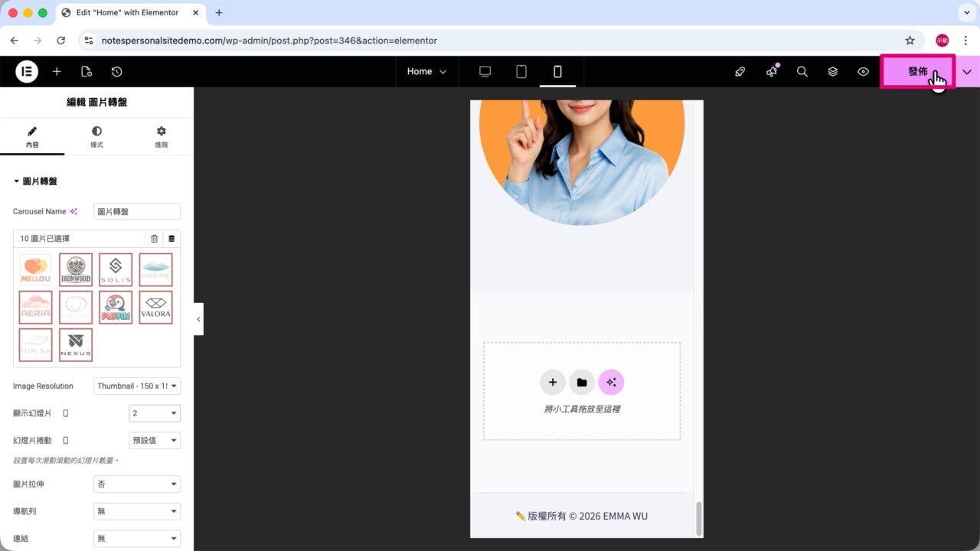
Task: Select mobile preview mode
Action: click(x=557, y=71)
